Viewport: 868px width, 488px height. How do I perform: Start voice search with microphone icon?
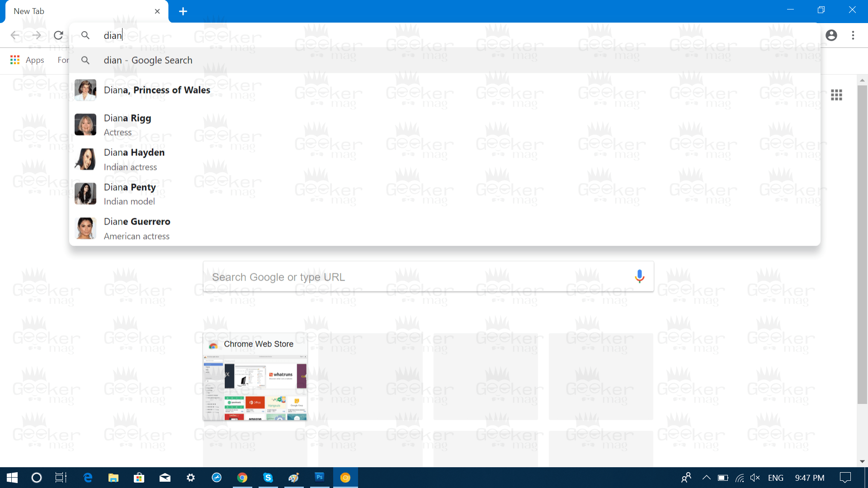tap(639, 276)
